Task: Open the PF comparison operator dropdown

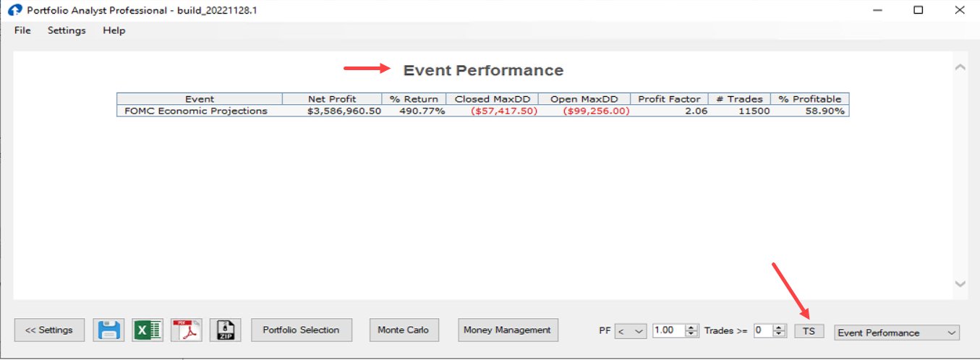Action: pyautogui.click(x=631, y=331)
